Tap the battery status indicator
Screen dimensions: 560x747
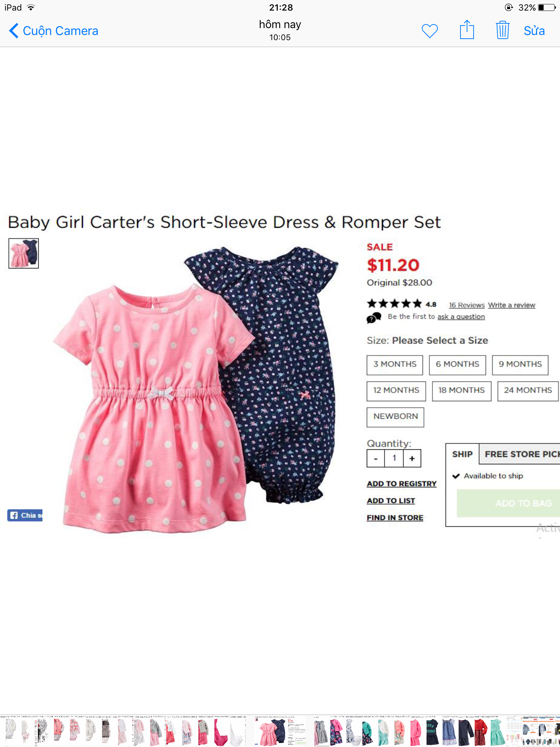[547, 8]
